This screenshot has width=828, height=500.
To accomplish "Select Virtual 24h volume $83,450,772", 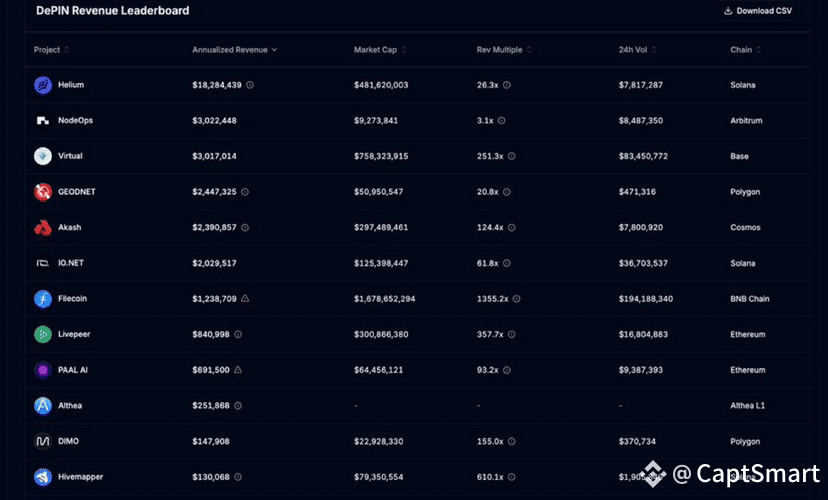I will (x=643, y=156).
